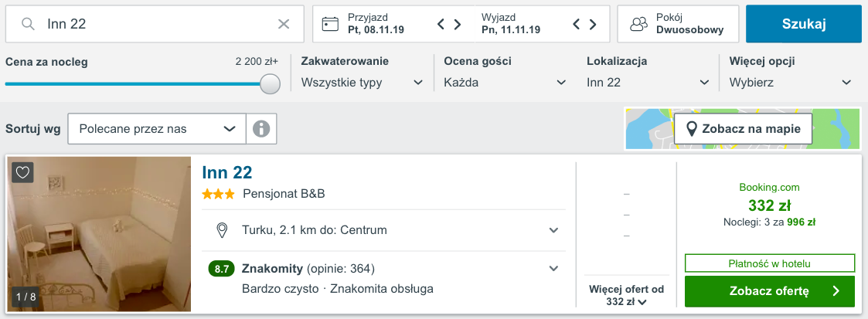Open Ocena gości filter dropdown
The image size is (868, 319).
[505, 82]
